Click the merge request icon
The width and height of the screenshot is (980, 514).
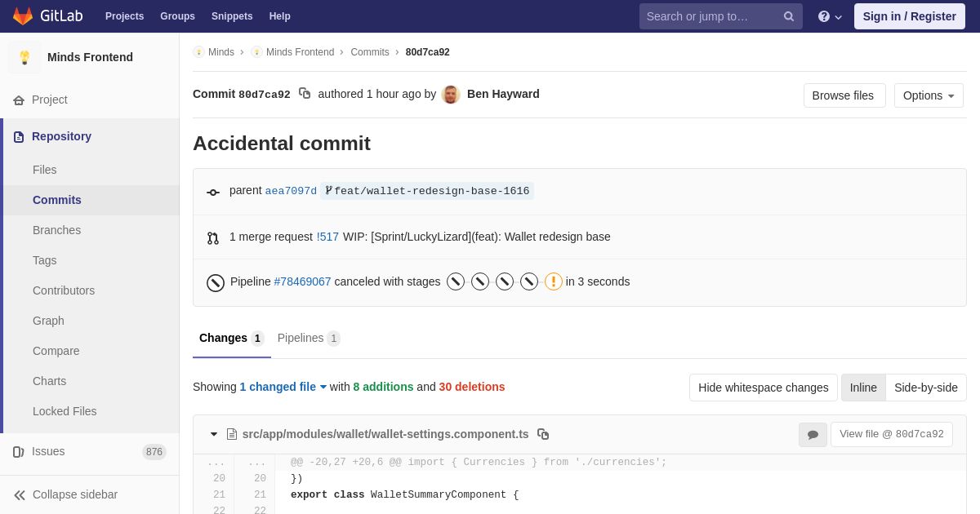tap(213, 238)
